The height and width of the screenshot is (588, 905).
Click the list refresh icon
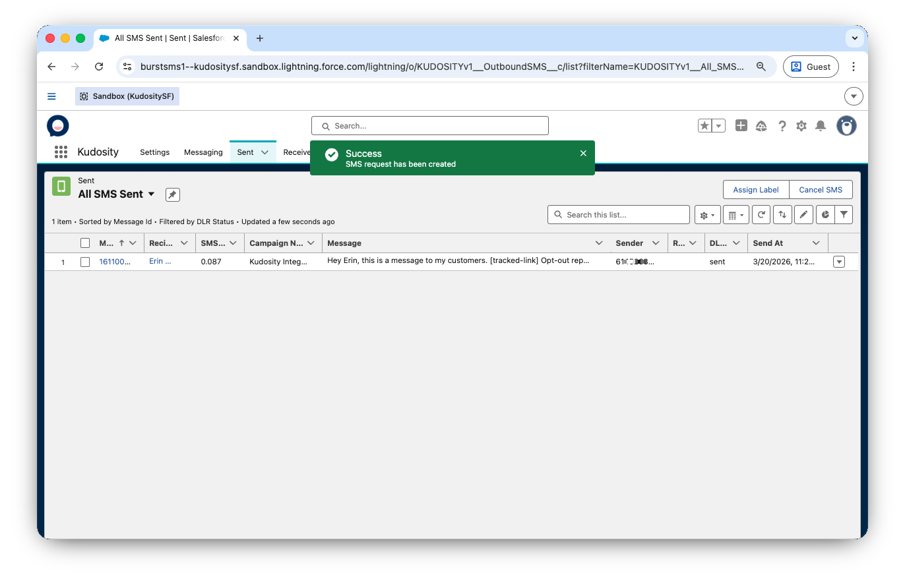pyautogui.click(x=761, y=215)
